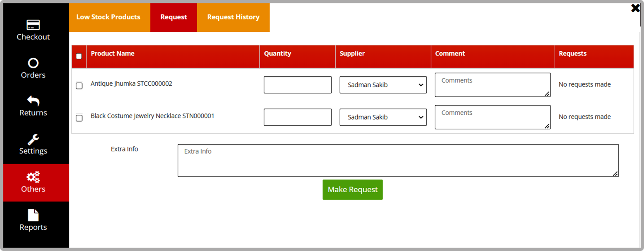Open the Orders circle icon
This screenshot has height=251, width=644.
coord(33,63)
